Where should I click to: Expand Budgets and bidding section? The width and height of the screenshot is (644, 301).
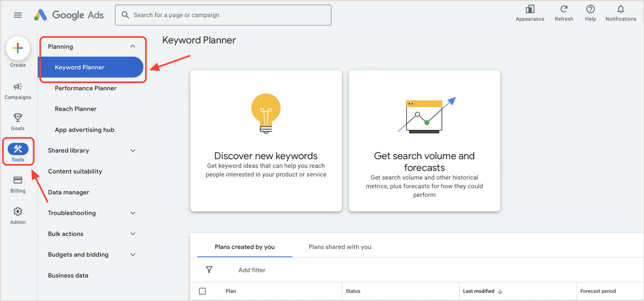pos(133,255)
